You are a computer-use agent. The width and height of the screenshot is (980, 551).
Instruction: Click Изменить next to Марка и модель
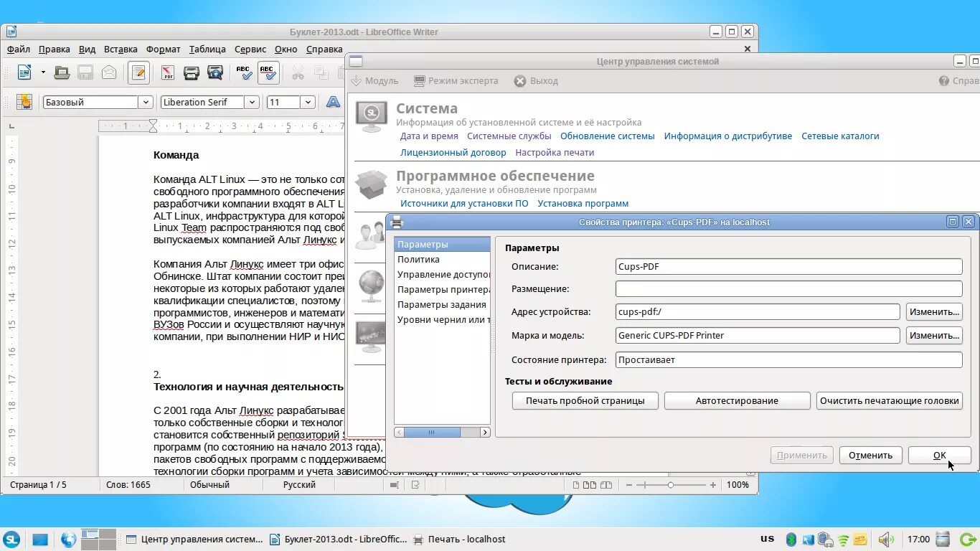934,335
